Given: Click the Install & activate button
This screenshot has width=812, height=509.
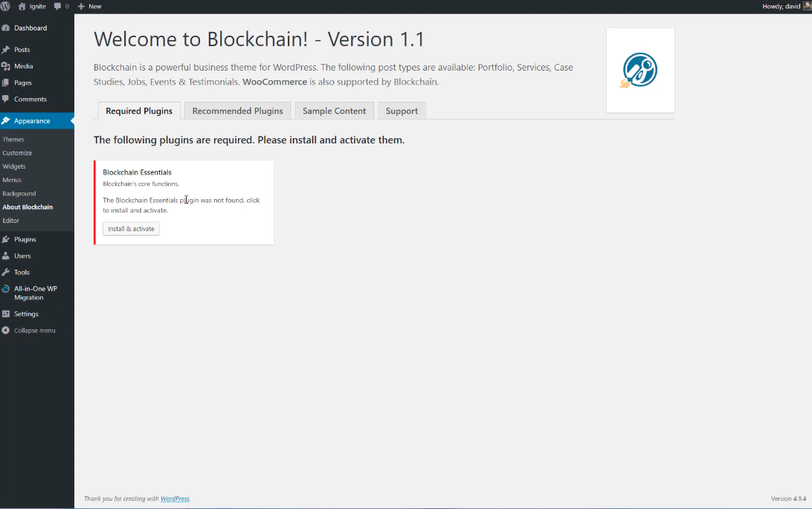Looking at the screenshot, I should pyautogui.click(x=131, y=229).
